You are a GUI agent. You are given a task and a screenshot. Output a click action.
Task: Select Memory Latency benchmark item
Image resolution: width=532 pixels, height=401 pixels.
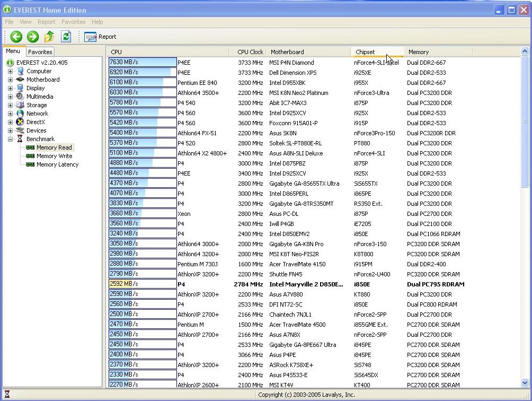57,164
